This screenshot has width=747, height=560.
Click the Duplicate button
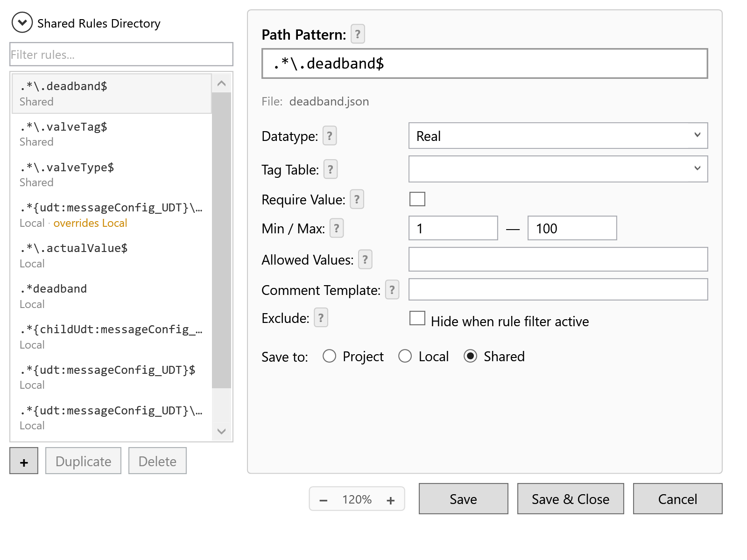click(x=83, y=461)
